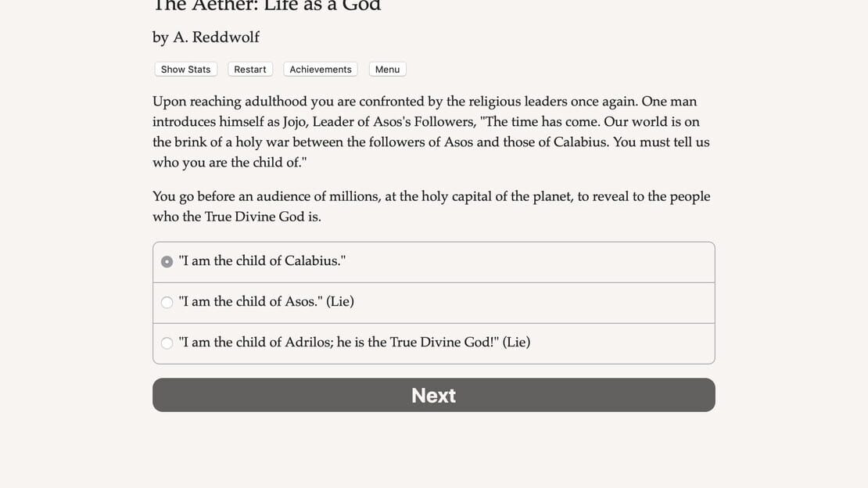The image size is (868, 488).
Task: Open the game Menu
Action: (388, 70)
